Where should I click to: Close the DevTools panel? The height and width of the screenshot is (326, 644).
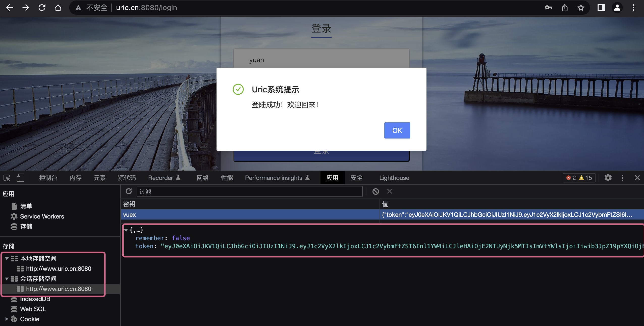pos(637,178)
